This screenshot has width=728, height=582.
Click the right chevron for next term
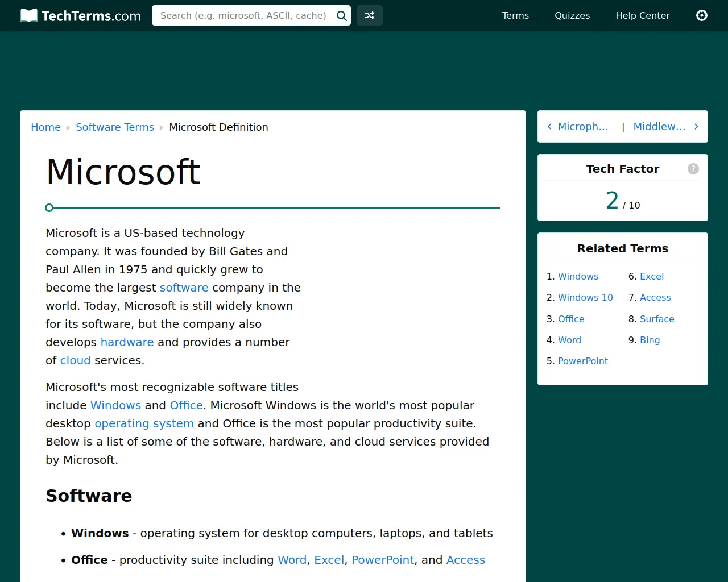696,127
